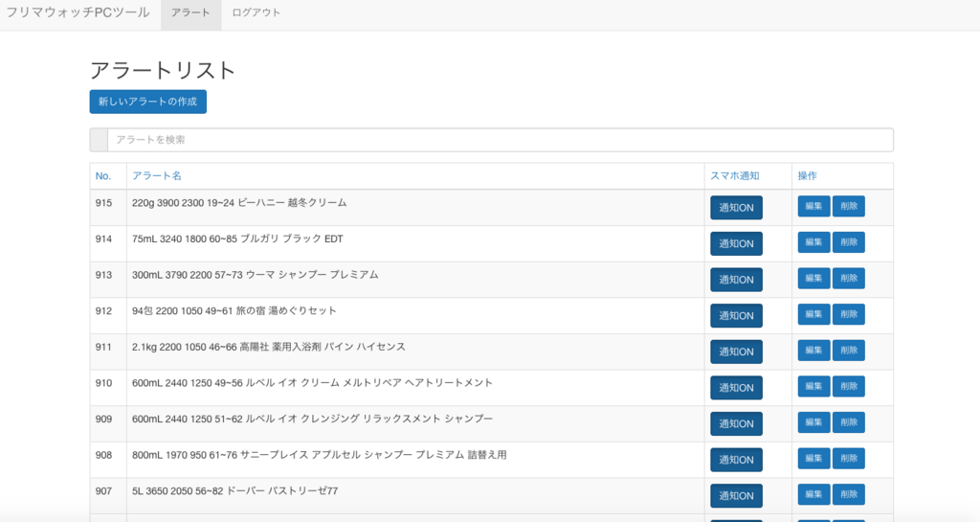
Task: Click the 操作 column header
Action: pos(807,176)
